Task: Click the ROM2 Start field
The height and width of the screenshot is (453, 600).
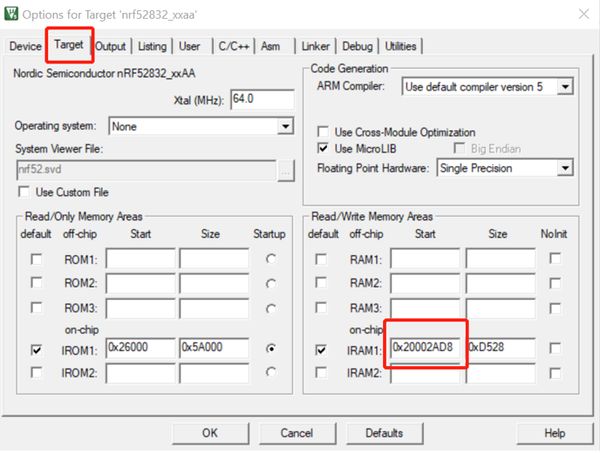Action: tap(140, 283)
